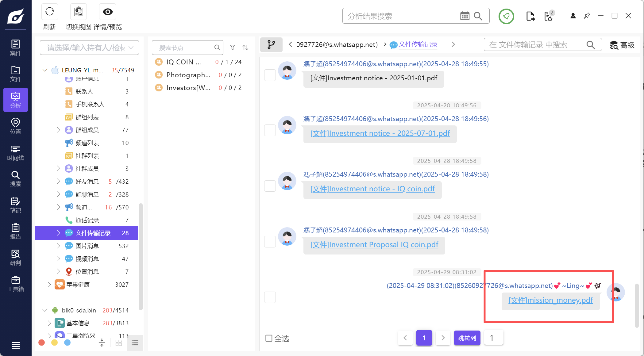This screenshot has height=356, width=644.
Task: Collapse the LEUNG YL device node
Action: click(45, 70)
